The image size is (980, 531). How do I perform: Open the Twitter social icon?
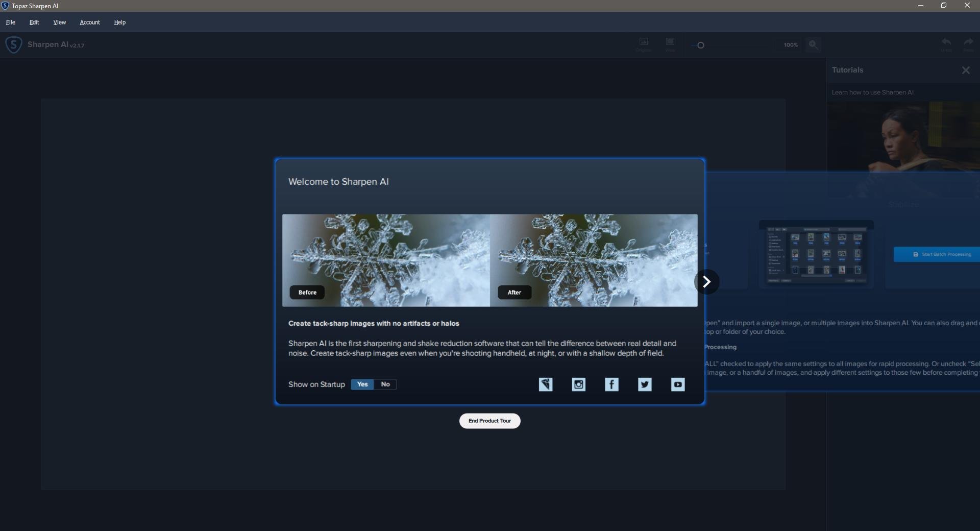[645, 384]
